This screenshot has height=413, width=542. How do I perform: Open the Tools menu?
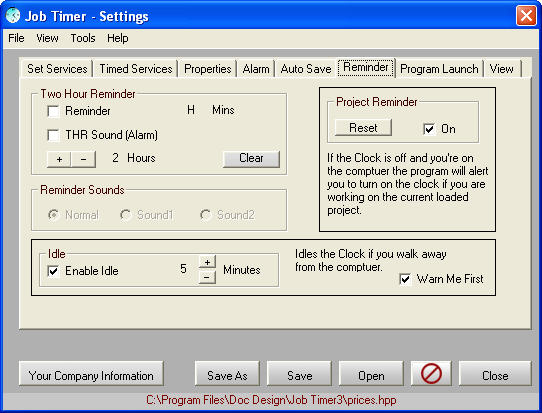83,38
